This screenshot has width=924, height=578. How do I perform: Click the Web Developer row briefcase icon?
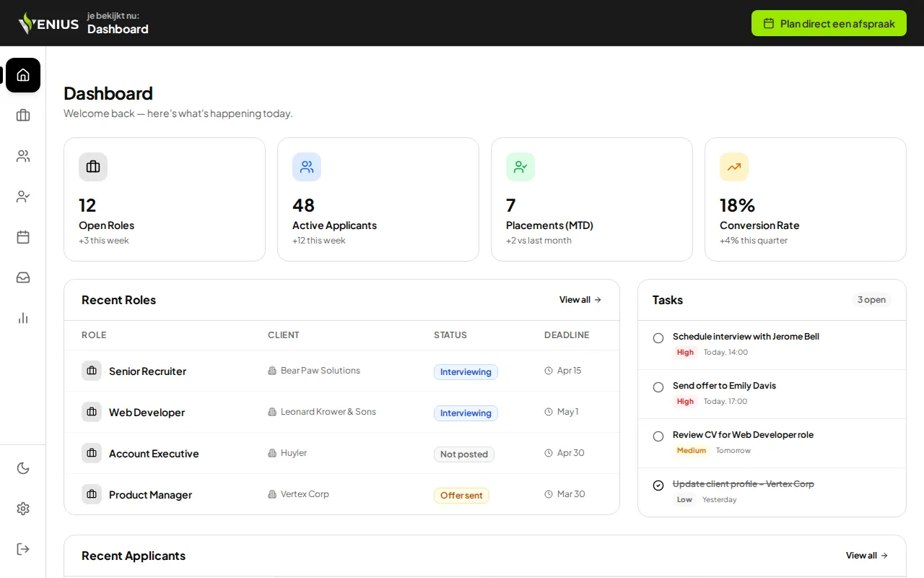(x=92, y=412)
